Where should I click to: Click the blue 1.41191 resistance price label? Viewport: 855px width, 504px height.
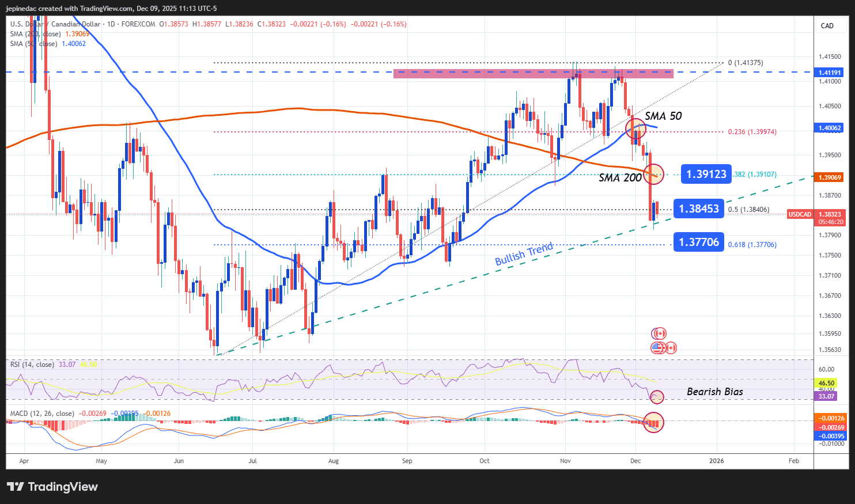pos(829,72)
